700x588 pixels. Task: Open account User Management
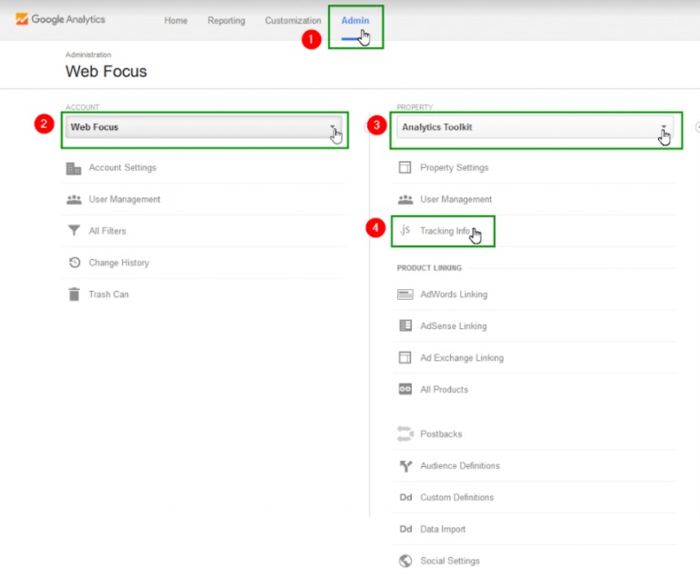pyautogui.click(x=125, y=199)
